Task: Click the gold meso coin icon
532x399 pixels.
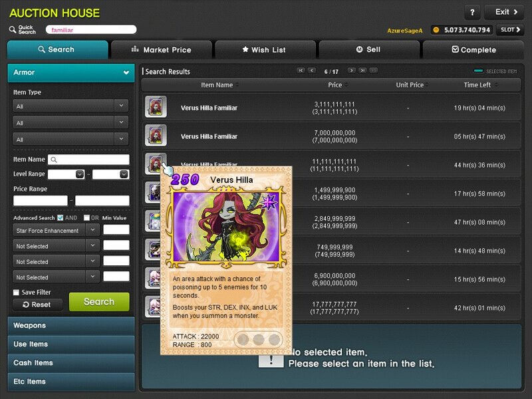Action: tap(436, 30)
